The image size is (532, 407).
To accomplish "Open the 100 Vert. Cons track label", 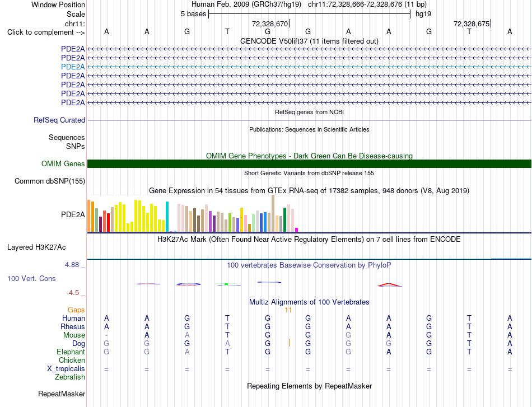I will coord(31,278).
